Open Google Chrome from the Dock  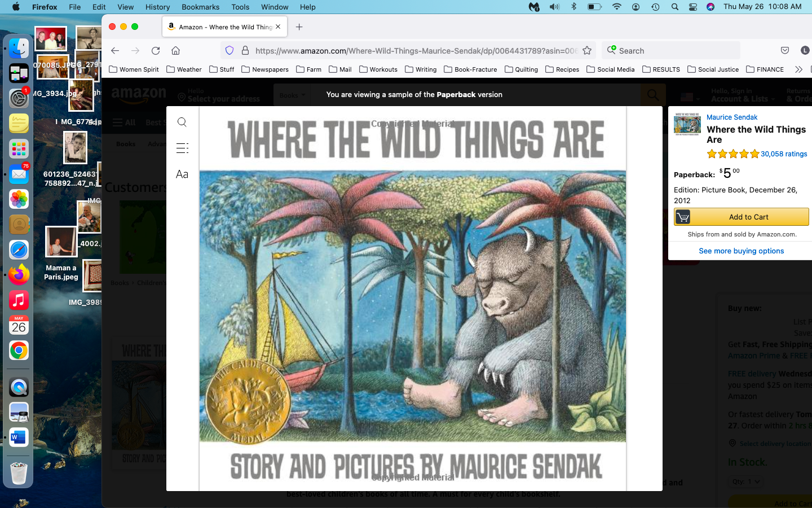click(19, 351)
